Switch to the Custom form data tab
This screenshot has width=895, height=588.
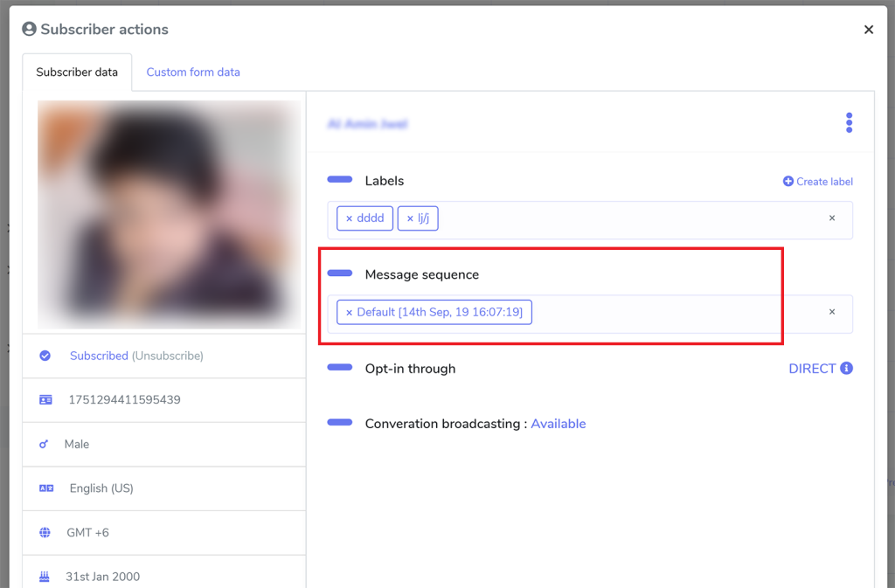tap(192, 72)
